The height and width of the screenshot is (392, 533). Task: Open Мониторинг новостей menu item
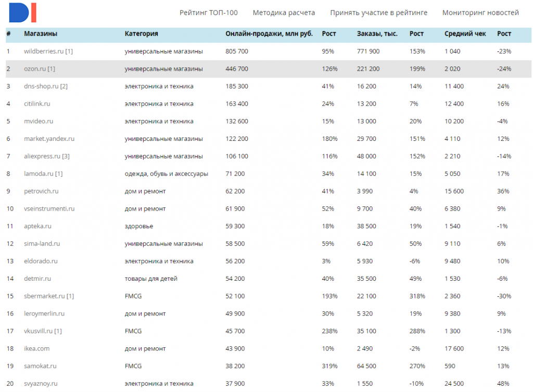(480, 12)
